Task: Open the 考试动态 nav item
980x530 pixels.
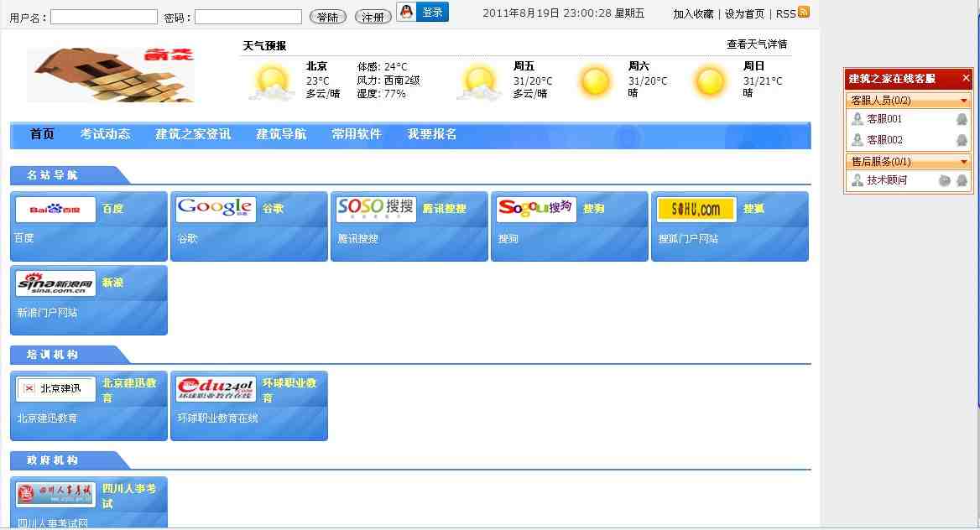Action: pyautogui.click(x=105, y=134)
